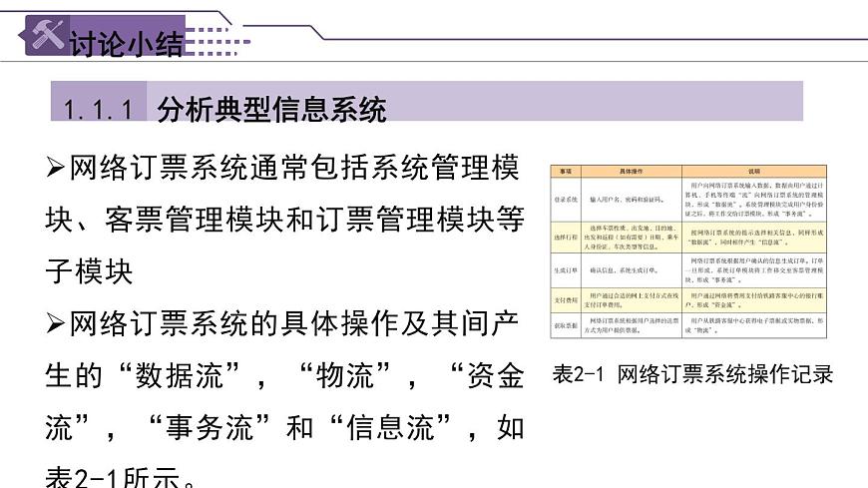Click the quoted term “信息流”
This screenshot has width=868, height=488.
(x=391, y=427)
